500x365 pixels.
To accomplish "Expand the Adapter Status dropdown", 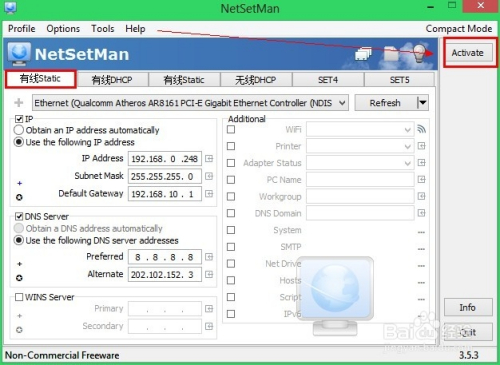I will point(407,163).
